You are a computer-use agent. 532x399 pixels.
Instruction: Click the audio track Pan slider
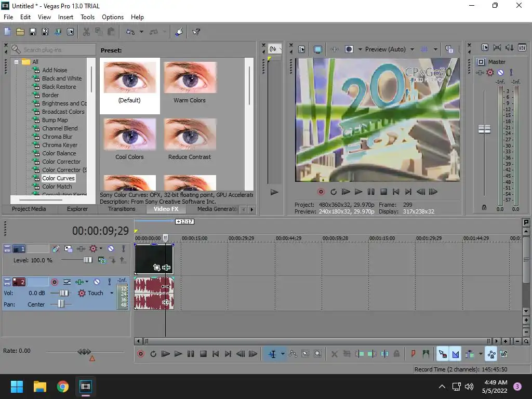click(61, 303)
